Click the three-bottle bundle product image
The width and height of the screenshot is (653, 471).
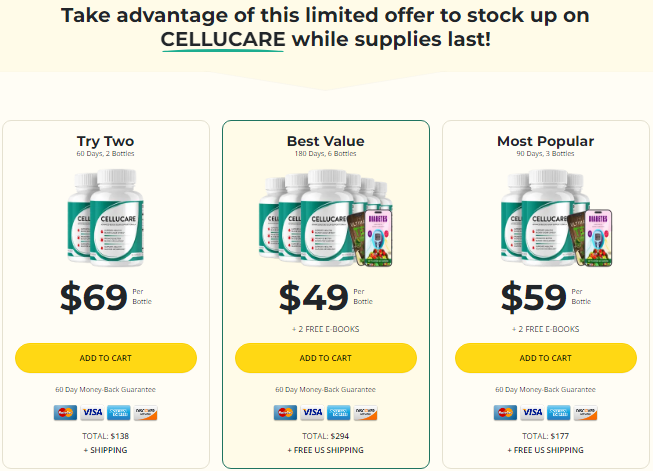point(545,218)
